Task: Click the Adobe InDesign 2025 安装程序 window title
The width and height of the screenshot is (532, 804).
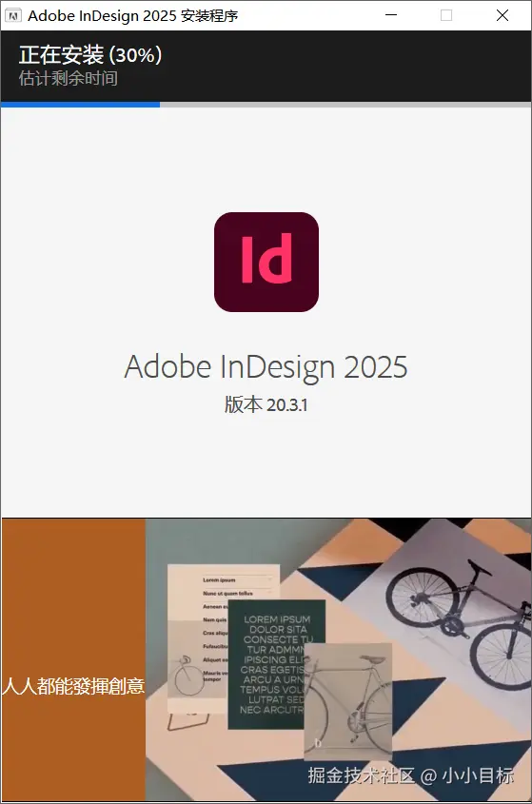Action: 133,16
